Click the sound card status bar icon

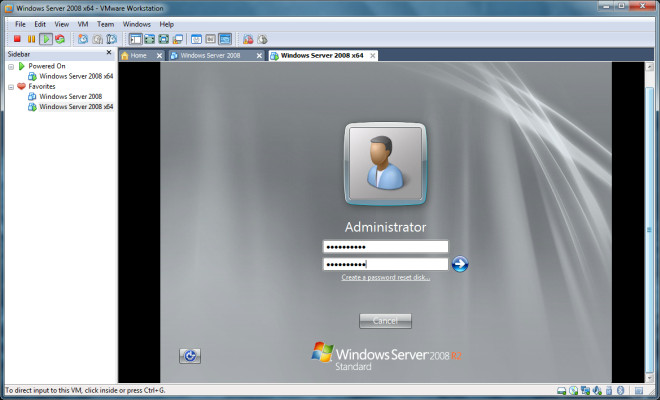click(597, 391)
